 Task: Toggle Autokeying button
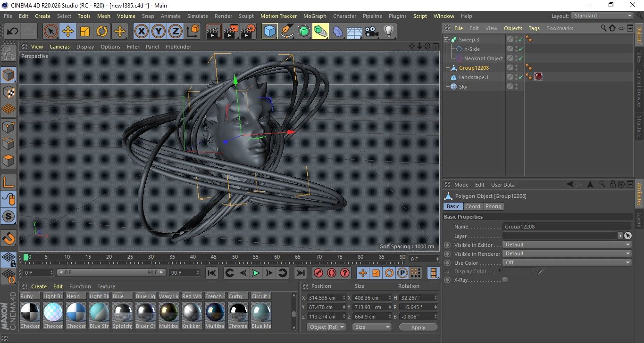(x=332, y=273)
